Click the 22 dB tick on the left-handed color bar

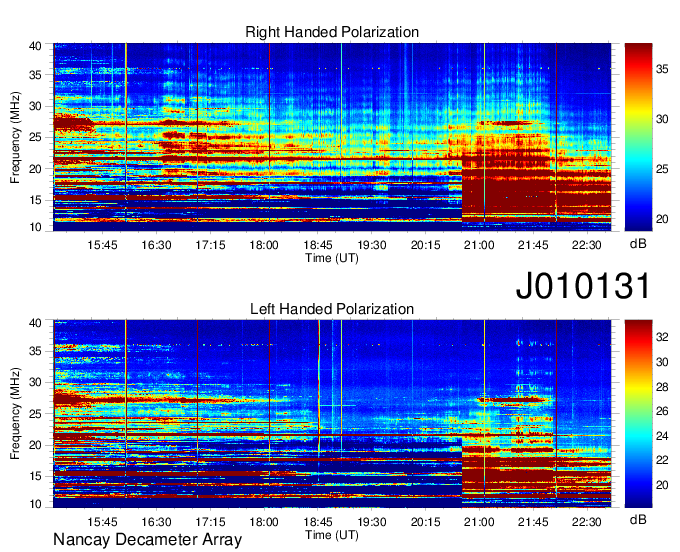point(662,460)
